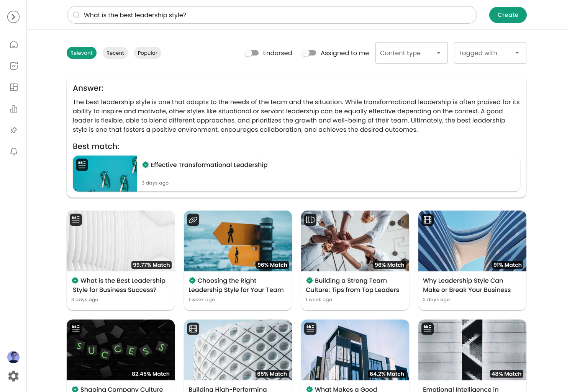This screenshot has width=567, height=392.
Task: Click the SUCCESS letters thumbnail
Action: [121, 350]
